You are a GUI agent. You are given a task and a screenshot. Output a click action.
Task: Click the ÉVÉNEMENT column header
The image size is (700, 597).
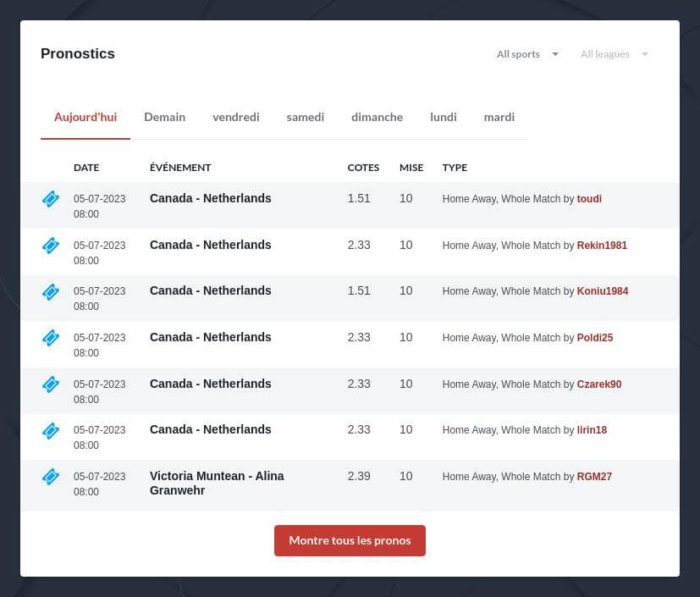click(180, 168)
